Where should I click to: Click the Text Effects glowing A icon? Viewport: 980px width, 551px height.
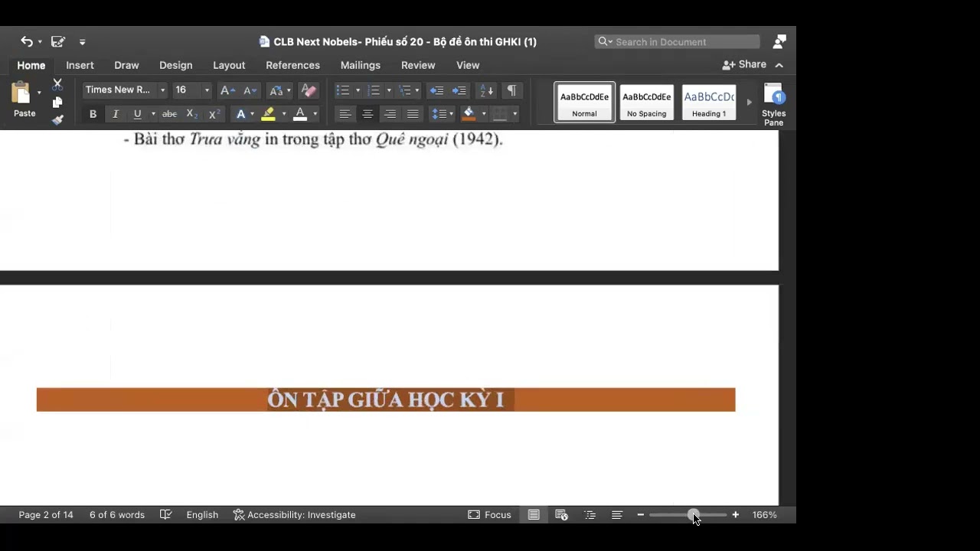[240, 114]
